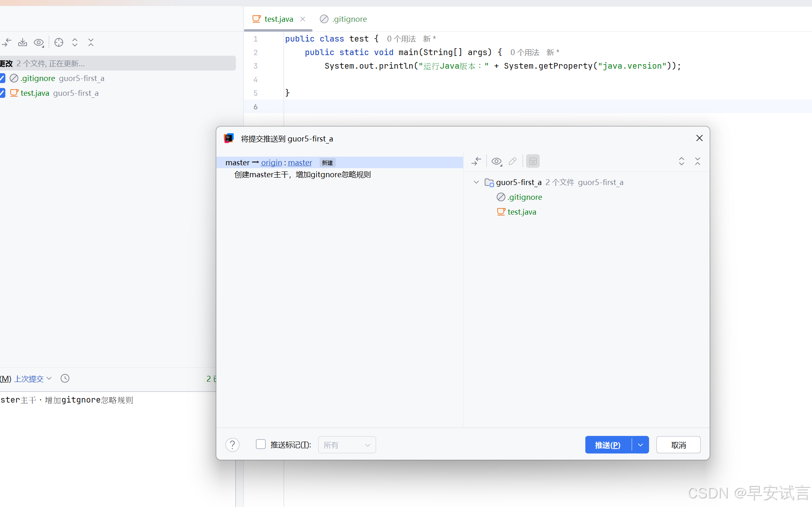Image resolution: width=812 pixels, height=507 pixels.
Task: Collapse the guor5-first_a folder node
Action: click(476, 182)
